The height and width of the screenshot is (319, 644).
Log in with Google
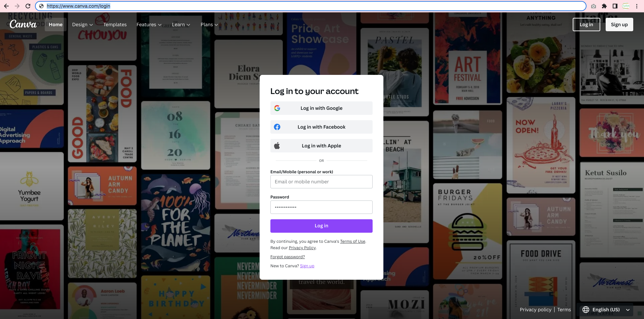pos(321,108)
